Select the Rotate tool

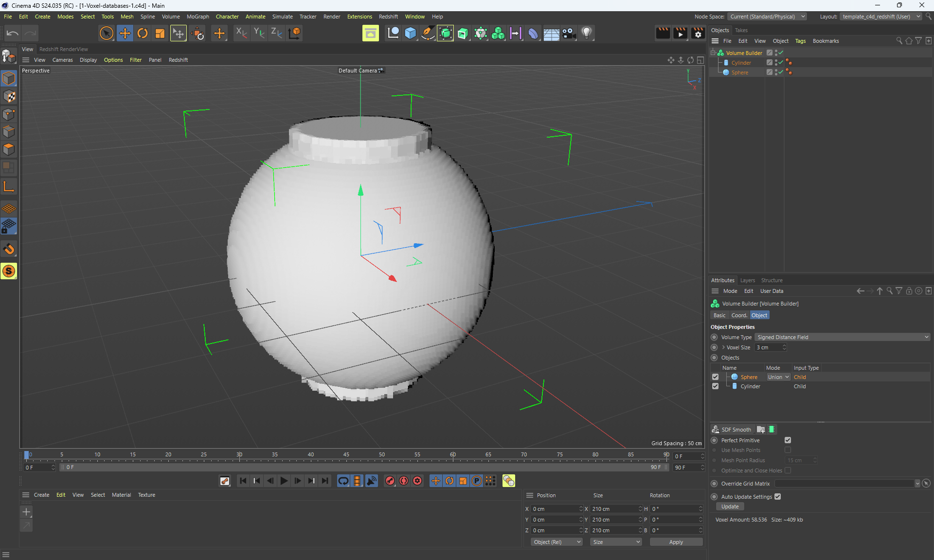[143, 33]
